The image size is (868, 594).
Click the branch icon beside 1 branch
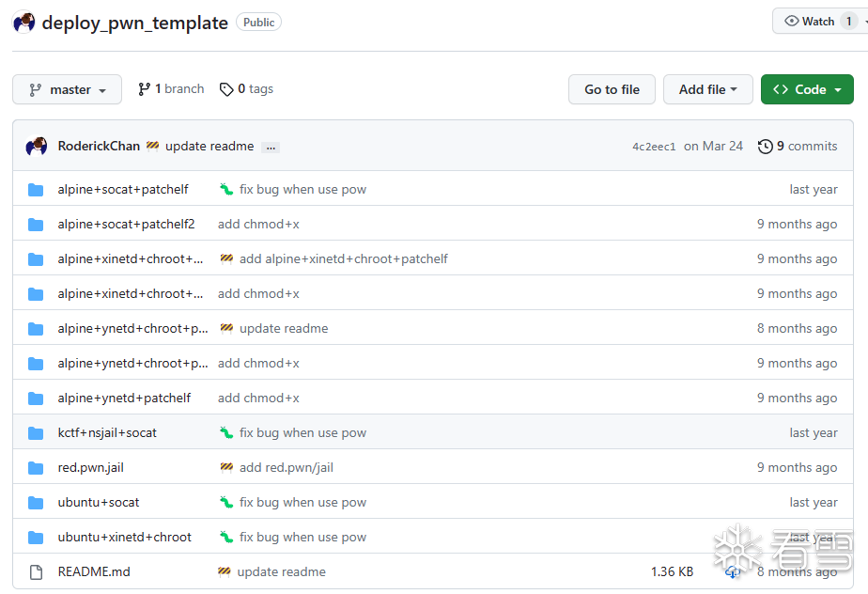tap(145, 89)
